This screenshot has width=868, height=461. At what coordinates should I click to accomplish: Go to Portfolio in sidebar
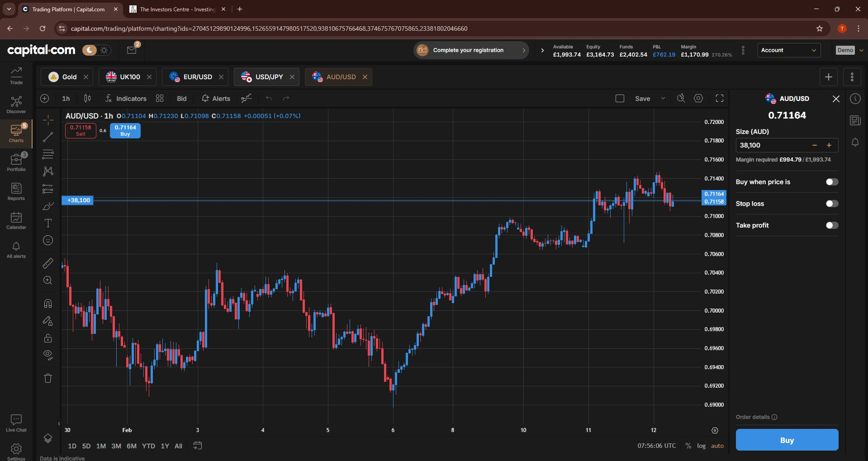click(x=16, y=162)
